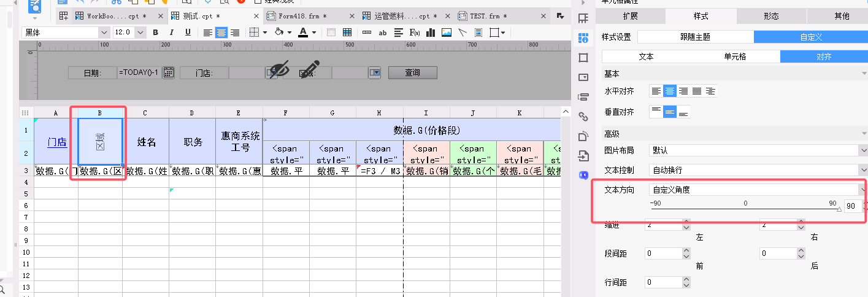Toggle bold formatting in toolbar
This screenshot has width=868, height=297.
156,33
